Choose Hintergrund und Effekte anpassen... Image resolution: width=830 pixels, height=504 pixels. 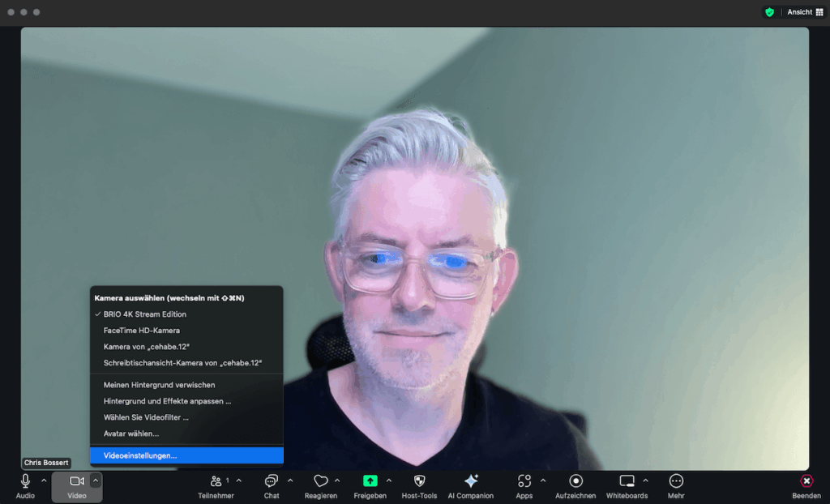pos(167,401)
